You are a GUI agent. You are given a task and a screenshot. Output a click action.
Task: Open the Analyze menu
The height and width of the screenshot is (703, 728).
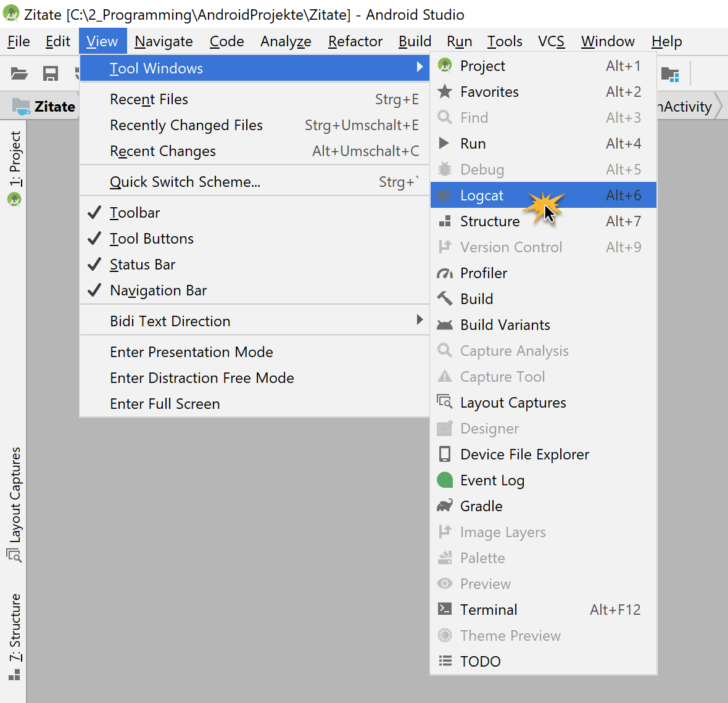(x=286, y=41)
